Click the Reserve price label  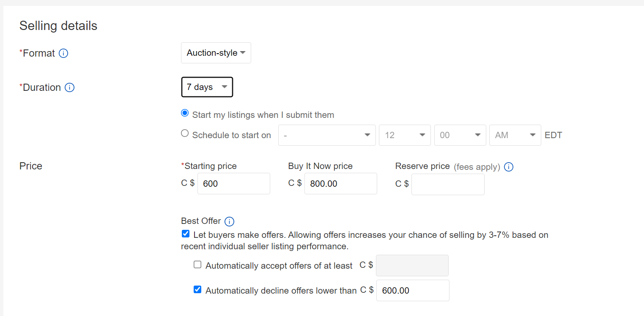[422, 166]
